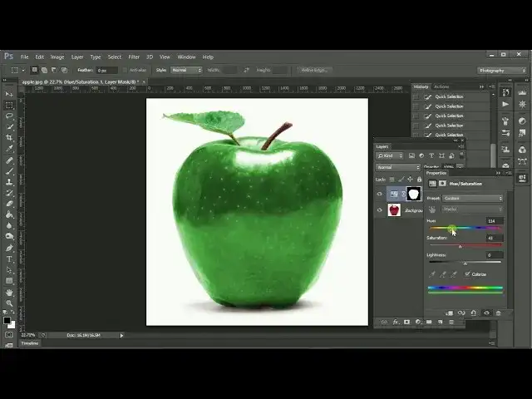Delete adjustment layer trash in Properties
This screenshot has height=399, width=532.
click(x=498, y=313)
